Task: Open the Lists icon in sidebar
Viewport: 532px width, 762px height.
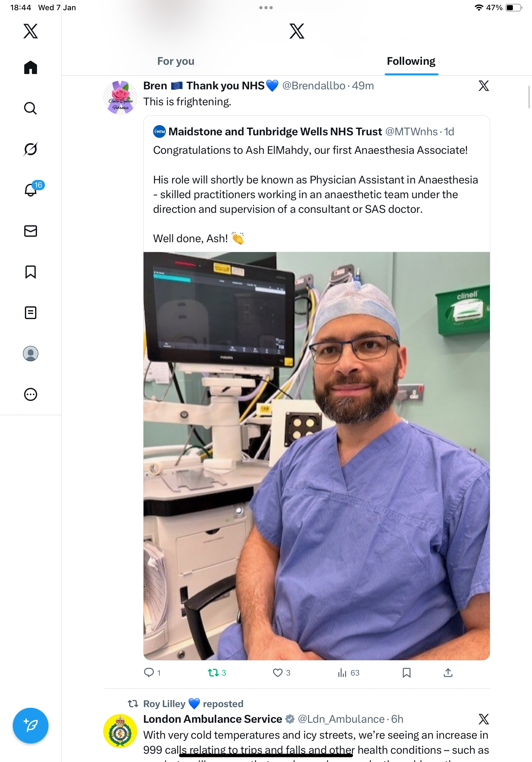Action: pyautogui.click(x=31, y=313)
